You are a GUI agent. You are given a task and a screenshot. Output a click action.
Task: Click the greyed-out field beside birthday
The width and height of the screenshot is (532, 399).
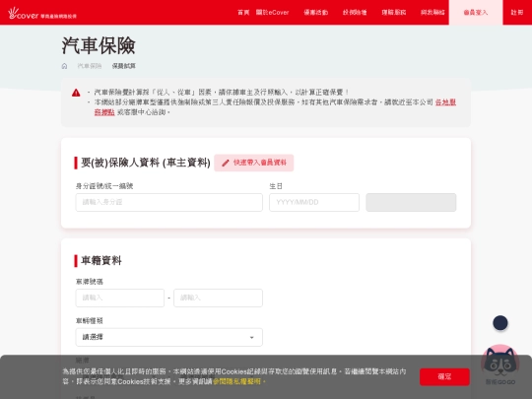click(x=411, y=202)
